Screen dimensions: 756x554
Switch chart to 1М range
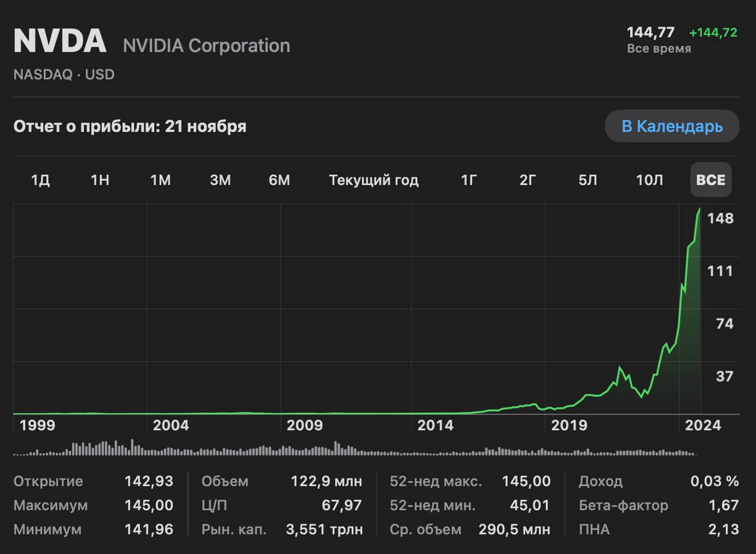pyautogui.click(x=160, y=180)
